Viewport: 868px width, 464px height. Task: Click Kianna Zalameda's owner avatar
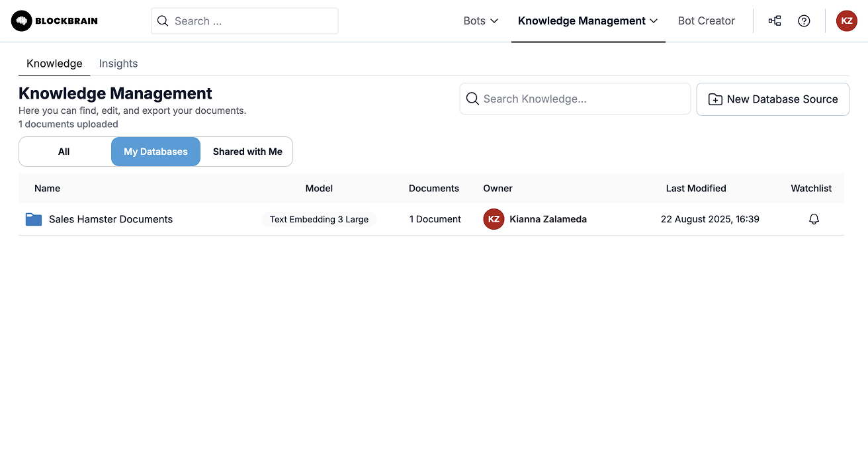coord(494,219)
